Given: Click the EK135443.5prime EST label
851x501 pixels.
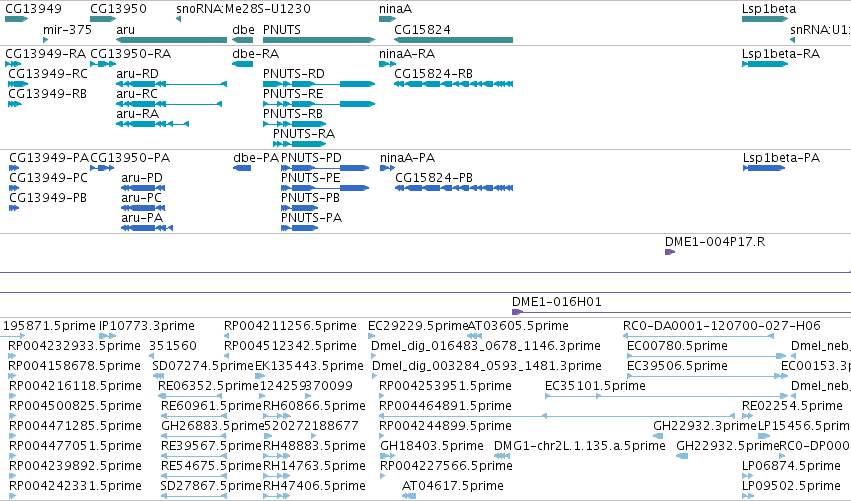Looking at the screenshot, I should (x=309, y=366).
